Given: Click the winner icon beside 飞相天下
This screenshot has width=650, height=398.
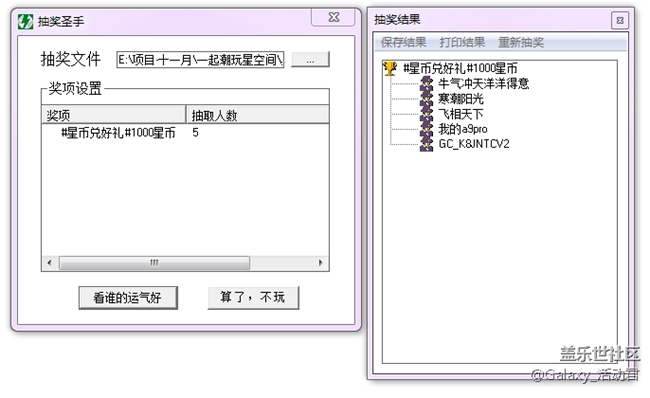Looking at the screenshot, I should [x=427, y=114].
